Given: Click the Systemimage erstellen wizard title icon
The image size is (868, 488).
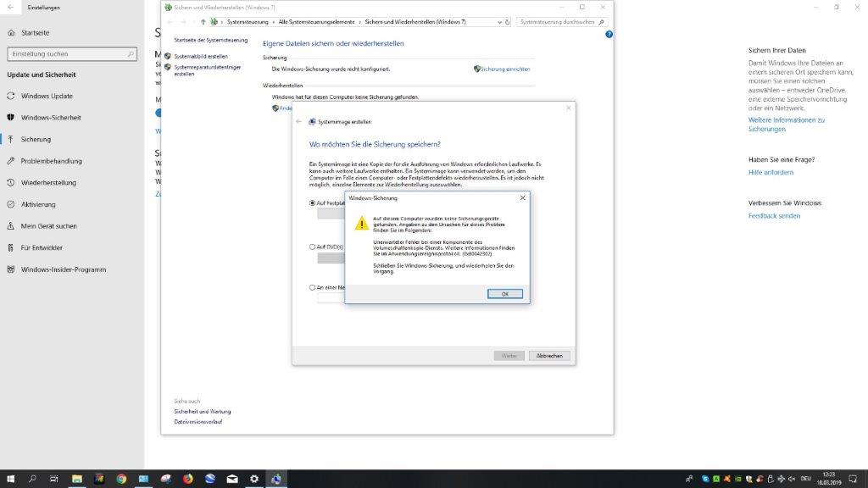Looking at the screenshot, I should click(312, 122).
